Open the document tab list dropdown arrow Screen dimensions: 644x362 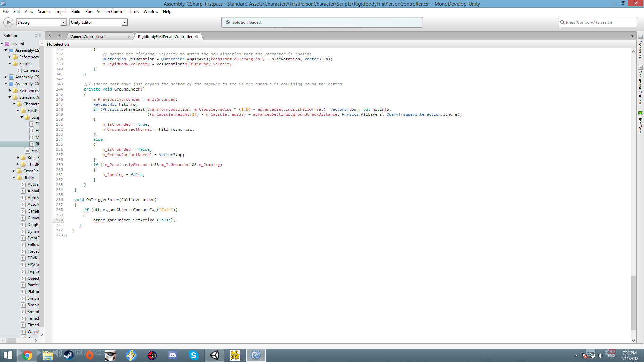coord(632,36)
